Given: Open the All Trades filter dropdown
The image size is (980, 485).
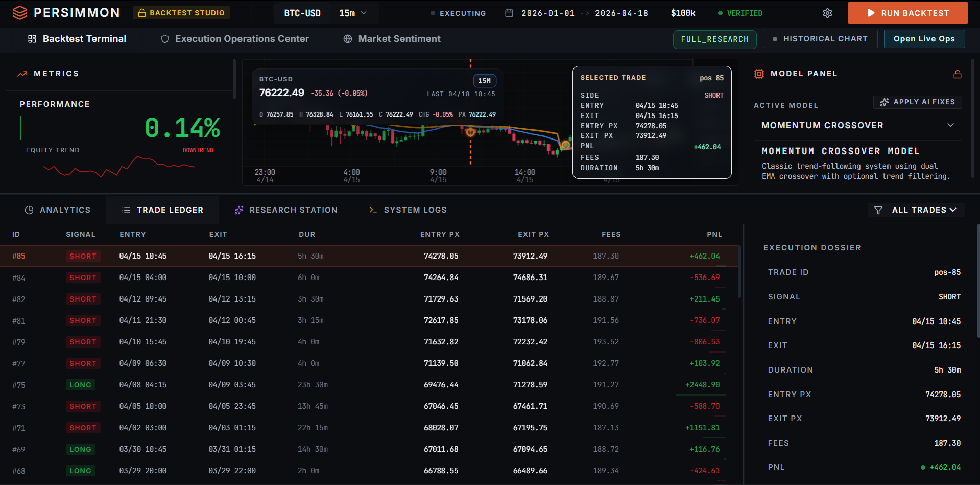Looking at the screenshot, I should (x=916, y=210).
